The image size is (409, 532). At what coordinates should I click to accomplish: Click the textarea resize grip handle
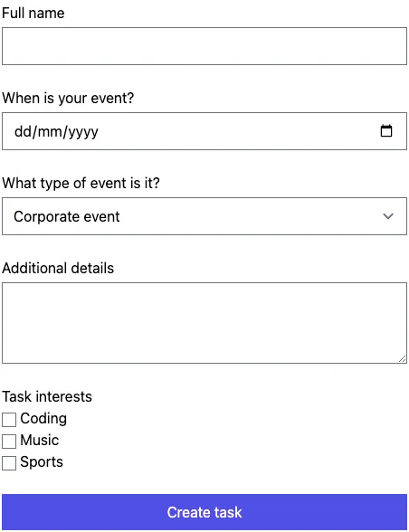[403, 359]
